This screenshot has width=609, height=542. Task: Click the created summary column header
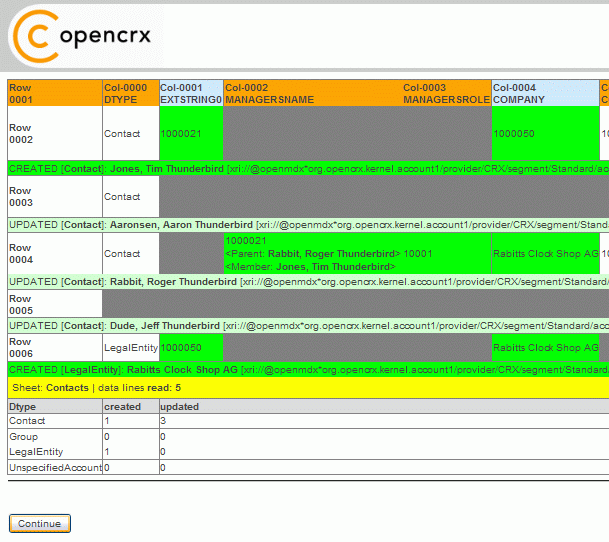point(131,406)
